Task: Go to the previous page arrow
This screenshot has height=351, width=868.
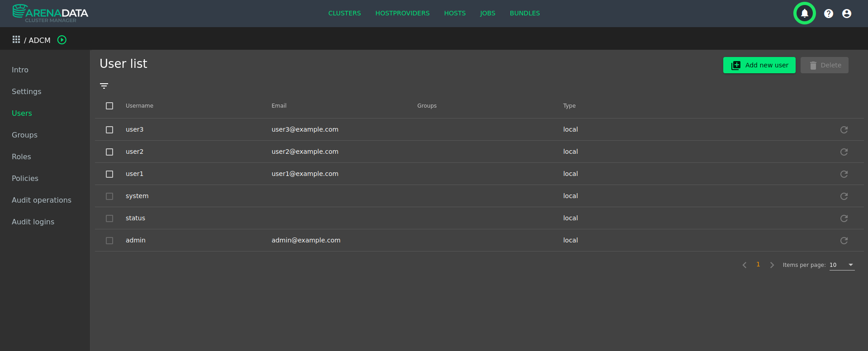Action: tap(744, 265)
